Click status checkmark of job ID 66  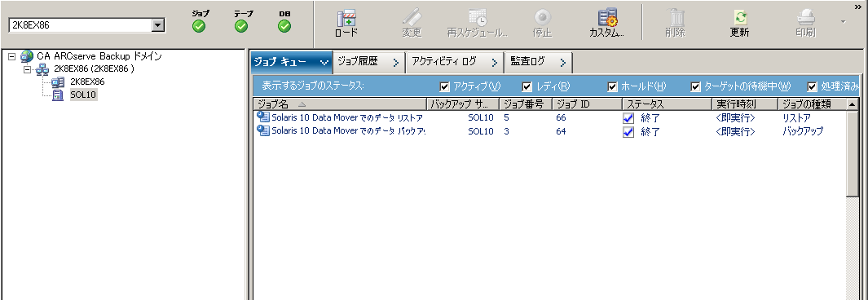pos(628,118)
